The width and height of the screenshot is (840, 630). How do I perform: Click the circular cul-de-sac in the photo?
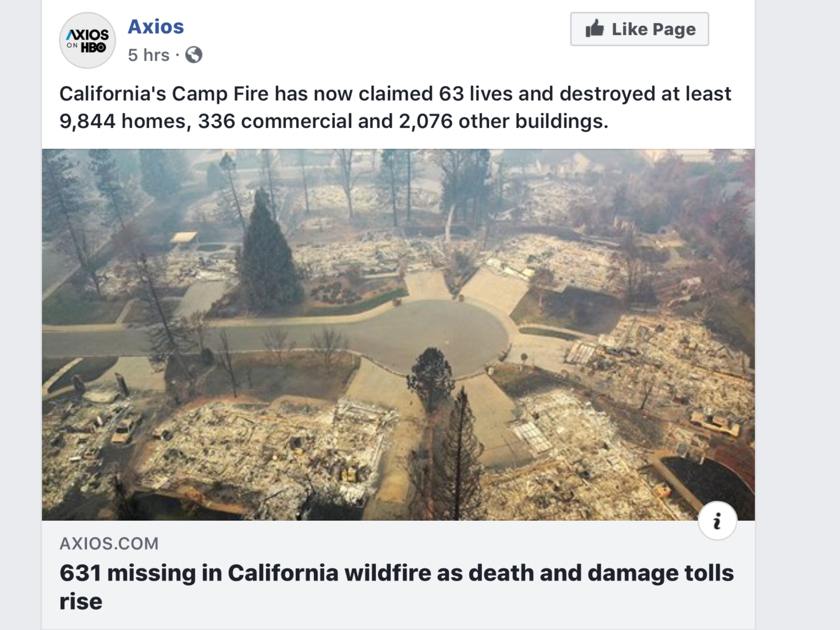tap(437, 336)
